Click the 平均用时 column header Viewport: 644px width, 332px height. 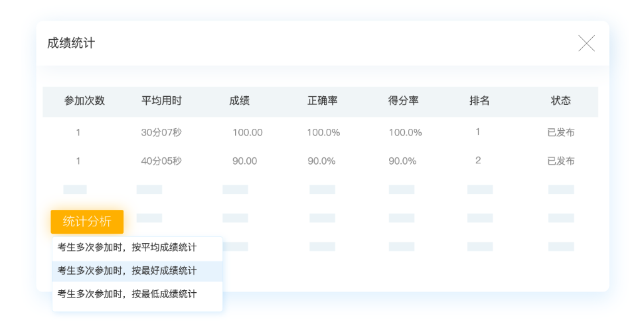point(161,101)
